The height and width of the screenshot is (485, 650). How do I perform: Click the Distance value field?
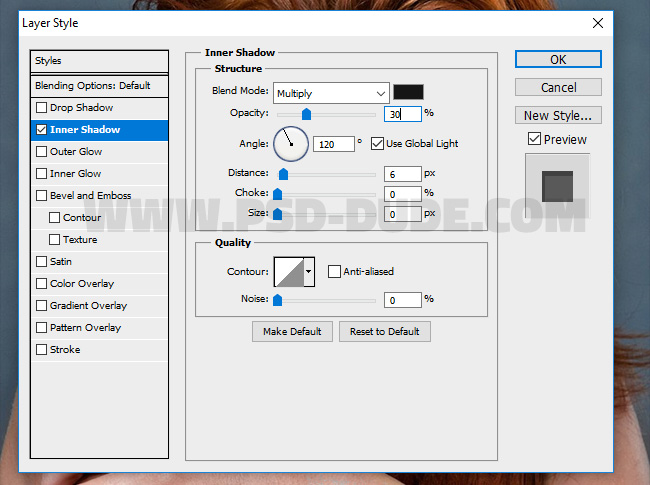click(x=403, y=174)
